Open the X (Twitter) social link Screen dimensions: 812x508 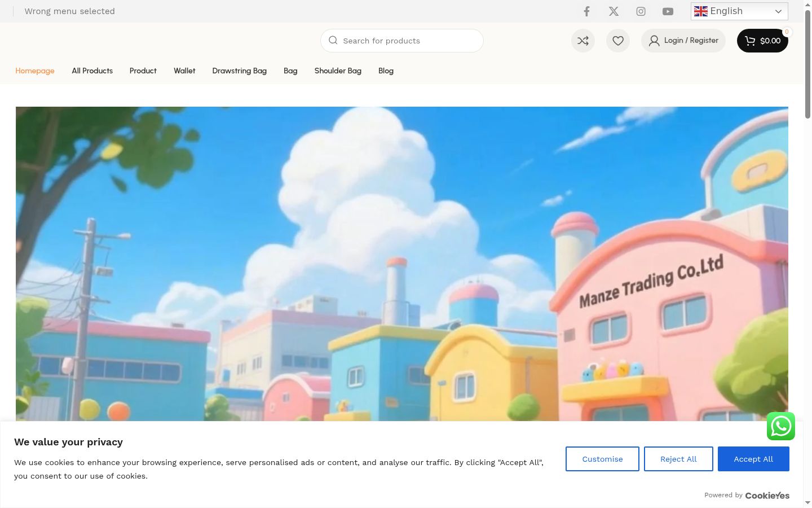coord(614,11)
